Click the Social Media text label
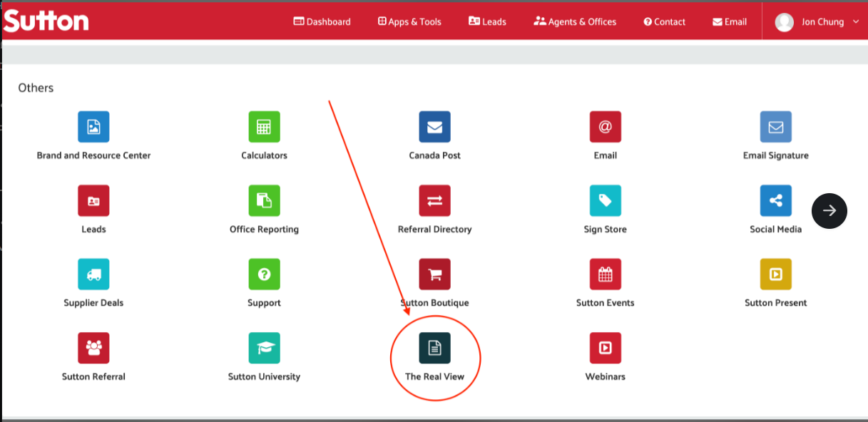 click(775, 230)
